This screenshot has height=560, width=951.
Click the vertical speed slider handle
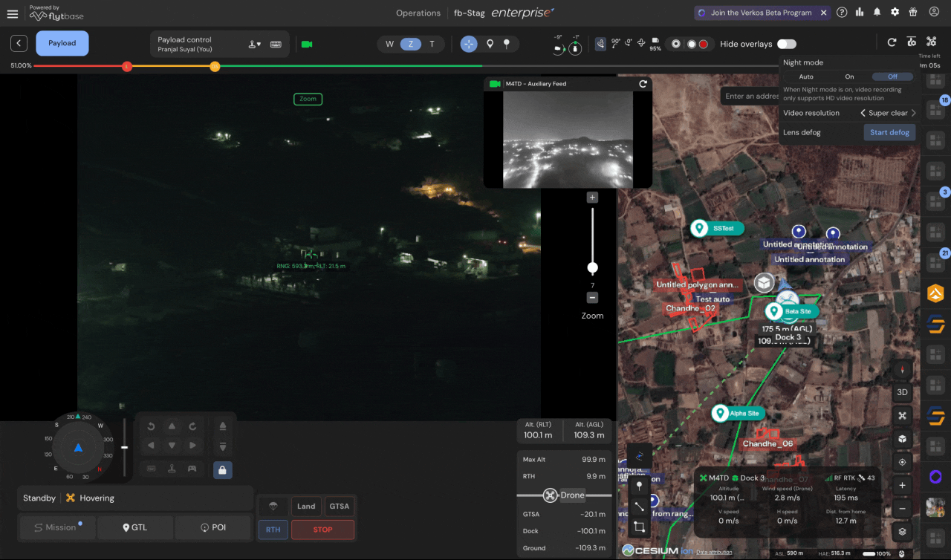pyautogui.click(x=124, y=447)
